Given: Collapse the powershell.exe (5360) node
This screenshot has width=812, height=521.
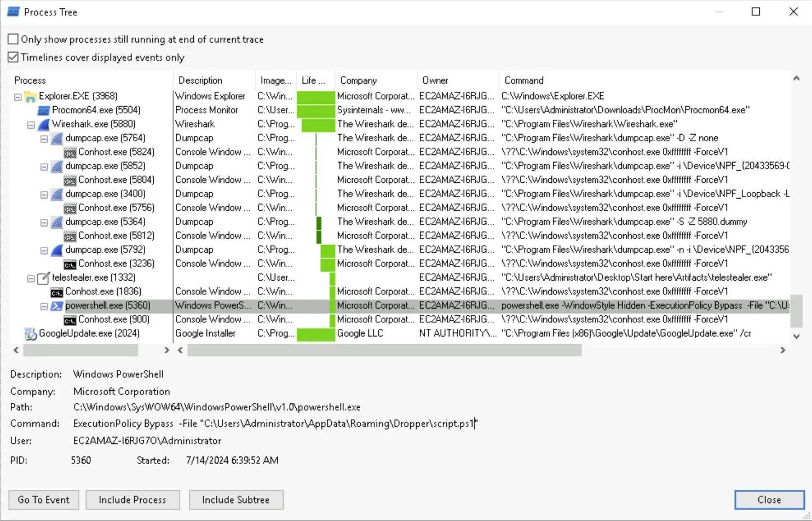Looking at the screenshot, I should [x=44, y=306].
